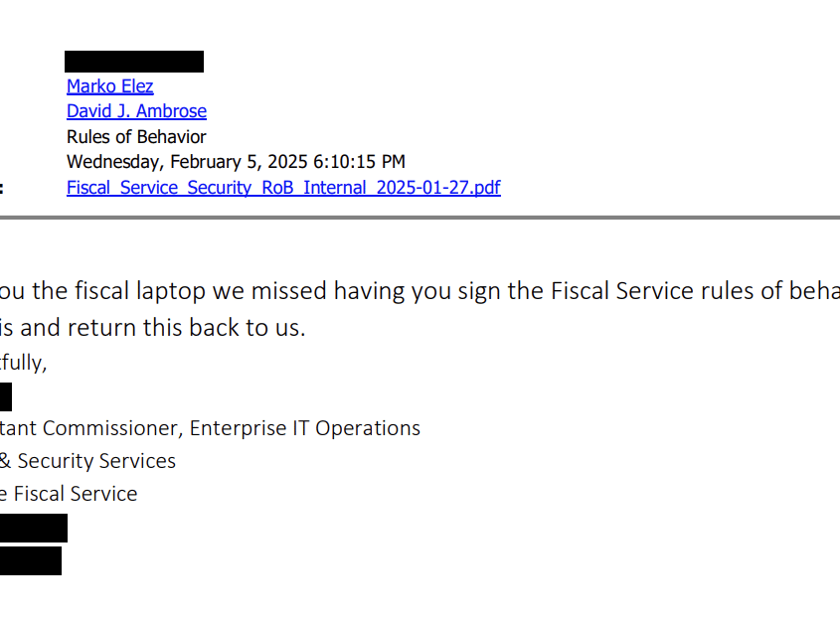Click the & Security Services line
This screenshot has height=620, width=840.
pos(87,461)
